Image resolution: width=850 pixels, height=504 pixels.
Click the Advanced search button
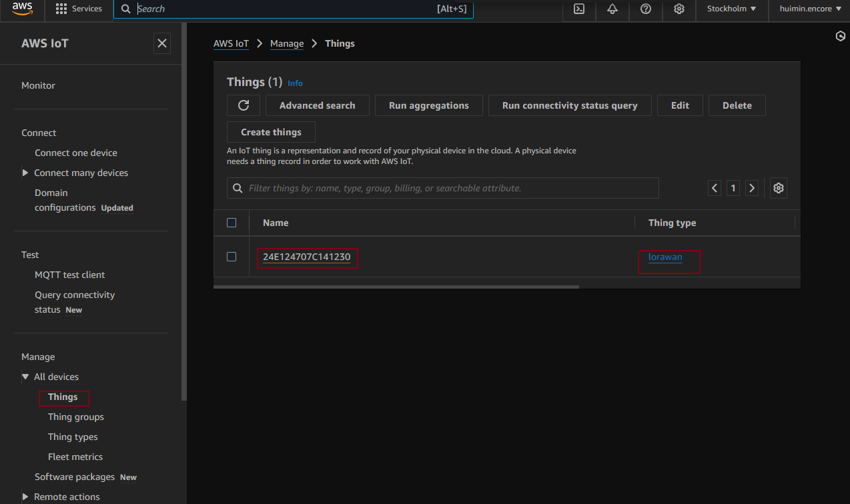[x=317, y=105]
